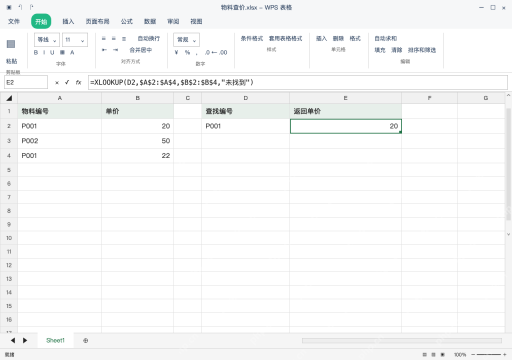Click Delete (删除) in Cells group
512x360 pixels.
pyautogui.click(x=338, y=39)
